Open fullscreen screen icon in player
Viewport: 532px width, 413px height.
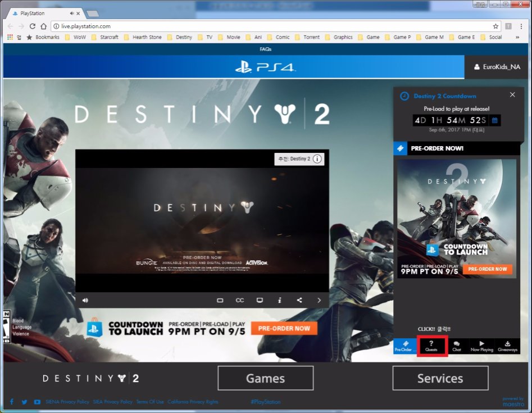tap(260, 300)
